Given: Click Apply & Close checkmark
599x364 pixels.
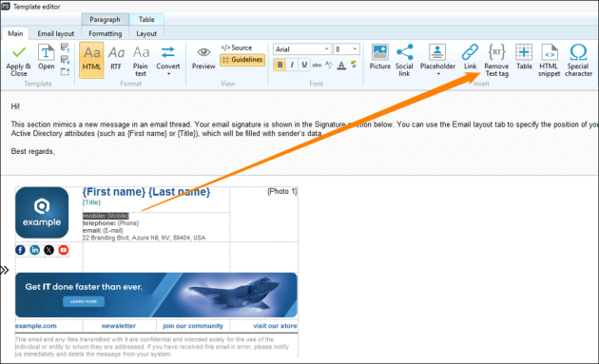Looking at the screenshot, I should (18, 60).
